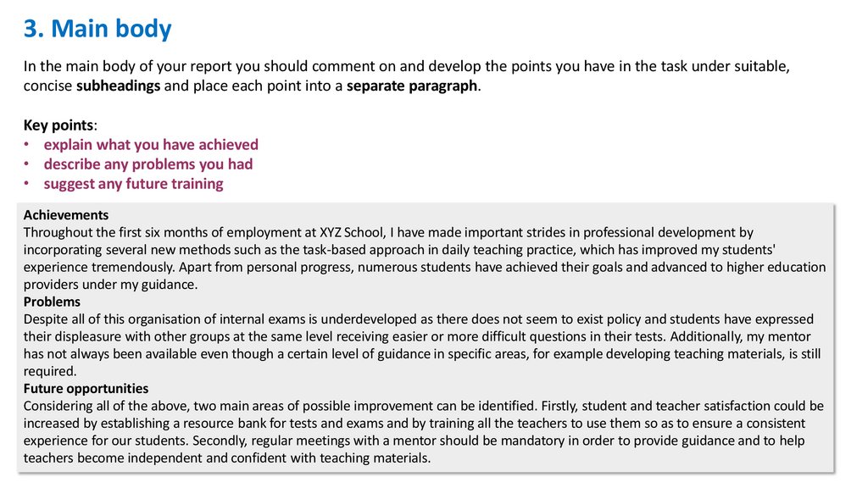Screen dimensions: 868x488
Task: Select the bold word "subheadings"
Action: tap(118, 86)
